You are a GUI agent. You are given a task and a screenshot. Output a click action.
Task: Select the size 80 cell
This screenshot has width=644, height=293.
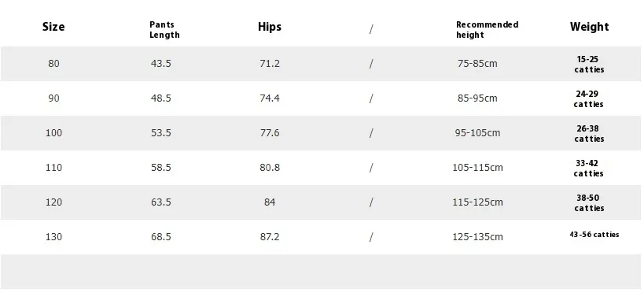[53, 64]
